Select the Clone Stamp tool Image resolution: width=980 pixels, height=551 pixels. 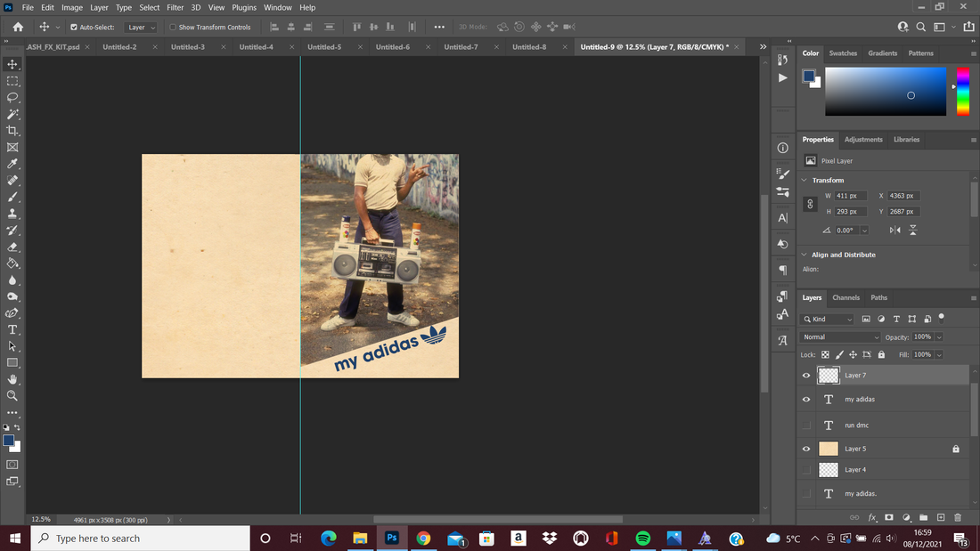pos(12,214)
